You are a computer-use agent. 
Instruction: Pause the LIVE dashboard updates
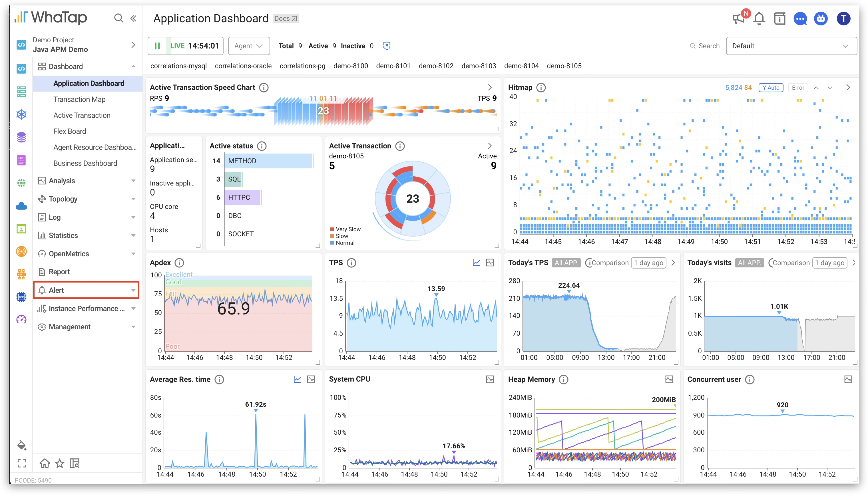pos(157,46)
